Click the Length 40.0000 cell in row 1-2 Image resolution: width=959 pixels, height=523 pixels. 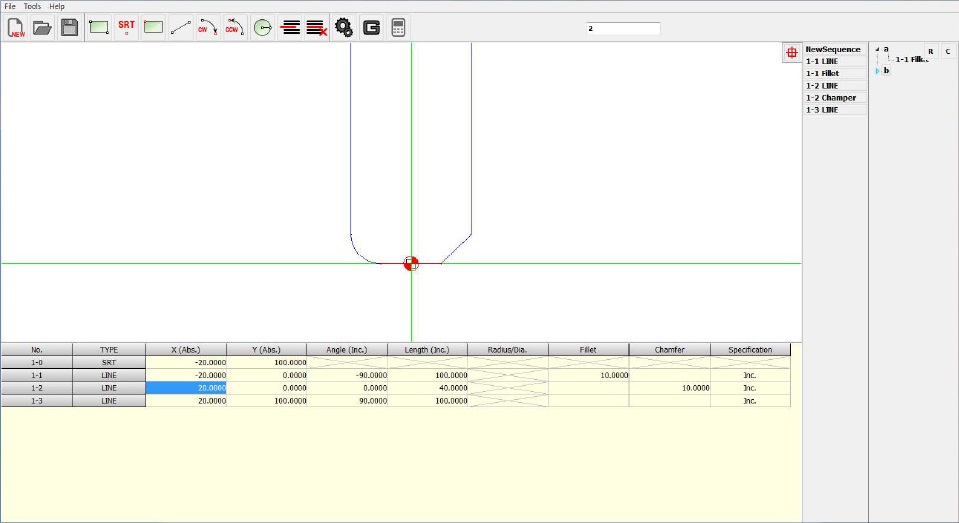click(427, 388)
